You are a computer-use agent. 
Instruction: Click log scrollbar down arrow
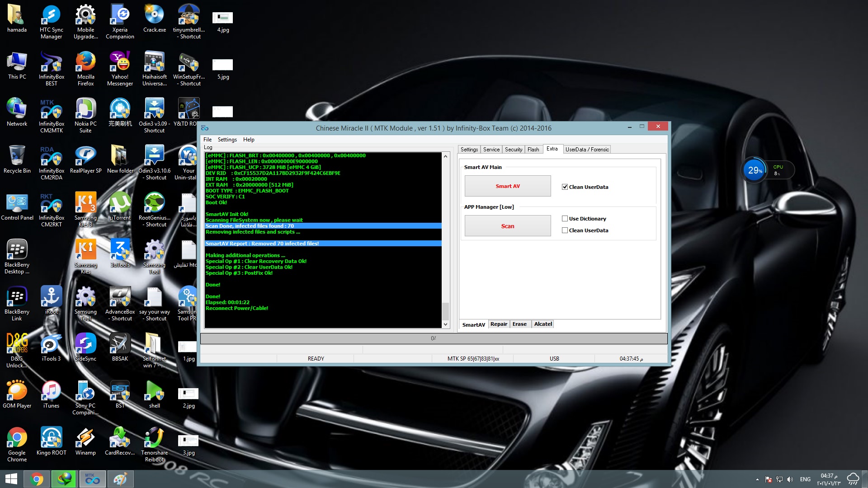click(445, 324)
